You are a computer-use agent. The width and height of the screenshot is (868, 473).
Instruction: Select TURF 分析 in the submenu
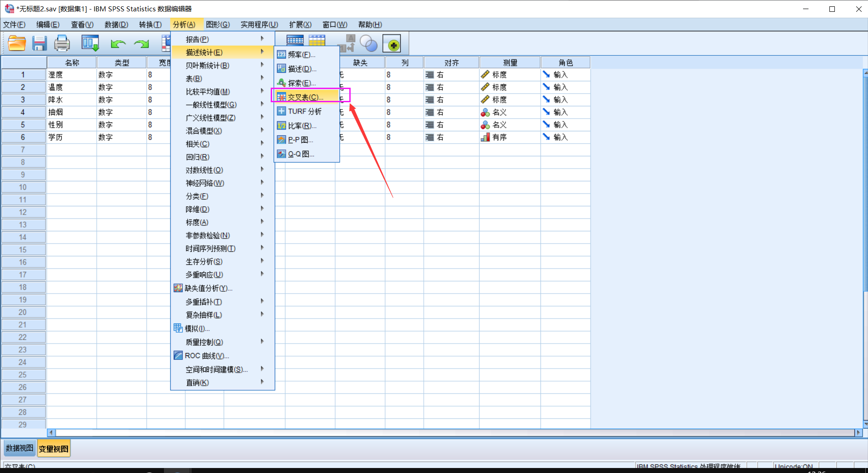click(307, 111)
